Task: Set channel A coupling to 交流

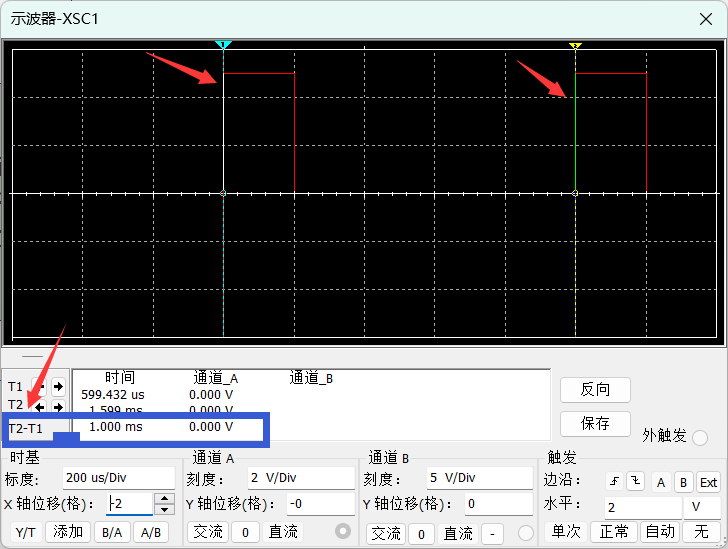Action: click(x=208, y=532)
